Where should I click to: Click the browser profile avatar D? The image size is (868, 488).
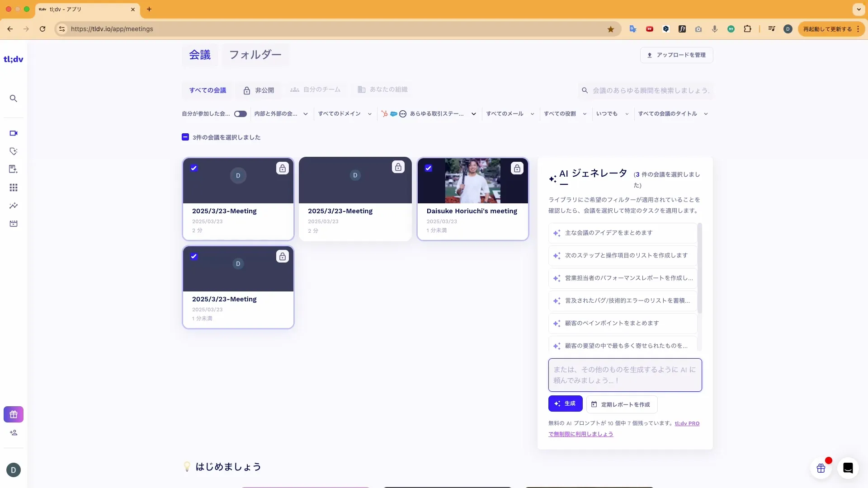click(x=788, y=29)
